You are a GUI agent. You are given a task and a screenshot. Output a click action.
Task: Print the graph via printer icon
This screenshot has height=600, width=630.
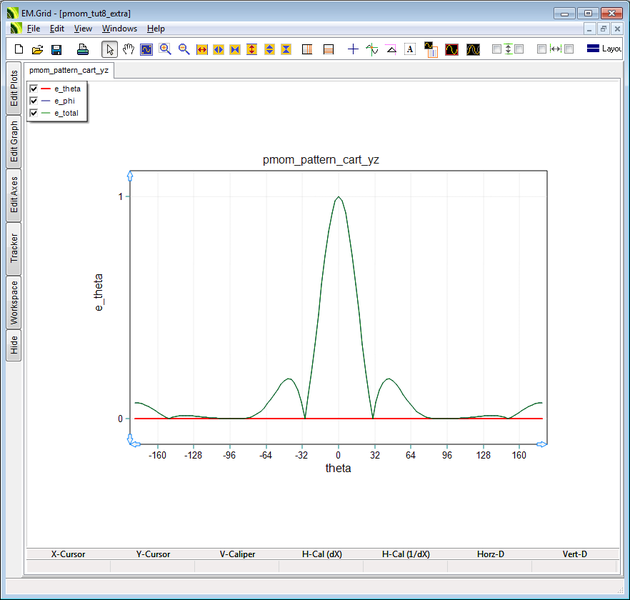pyautogui.click(x=84, y=49)
